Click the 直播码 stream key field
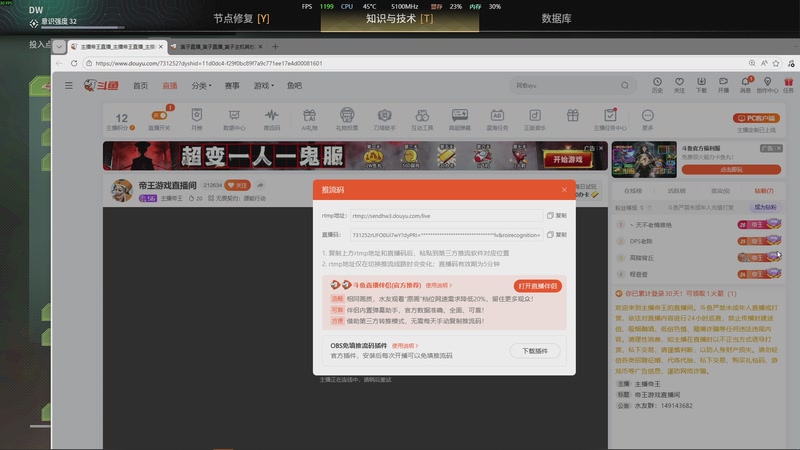 (x=446, y=235)
